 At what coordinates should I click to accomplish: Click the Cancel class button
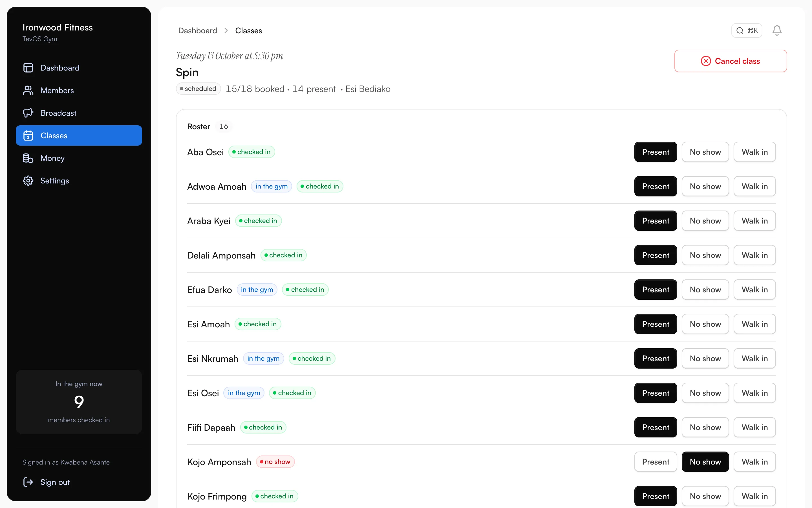[x=731, y=61]
